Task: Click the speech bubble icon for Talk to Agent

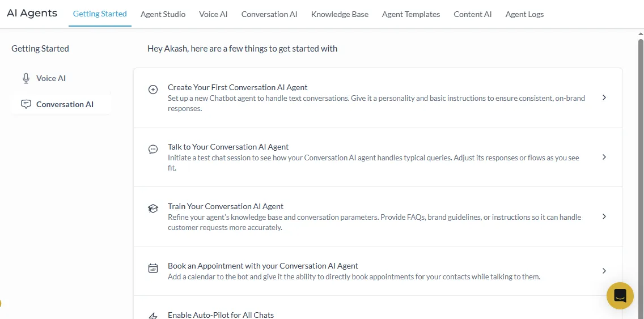Action: click(x=153, y=149)
